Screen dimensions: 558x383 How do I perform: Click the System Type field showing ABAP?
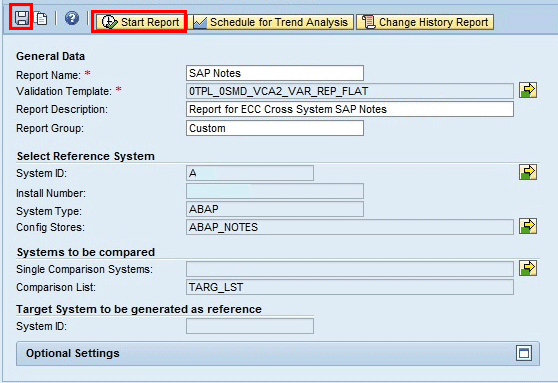pos(275,209)
